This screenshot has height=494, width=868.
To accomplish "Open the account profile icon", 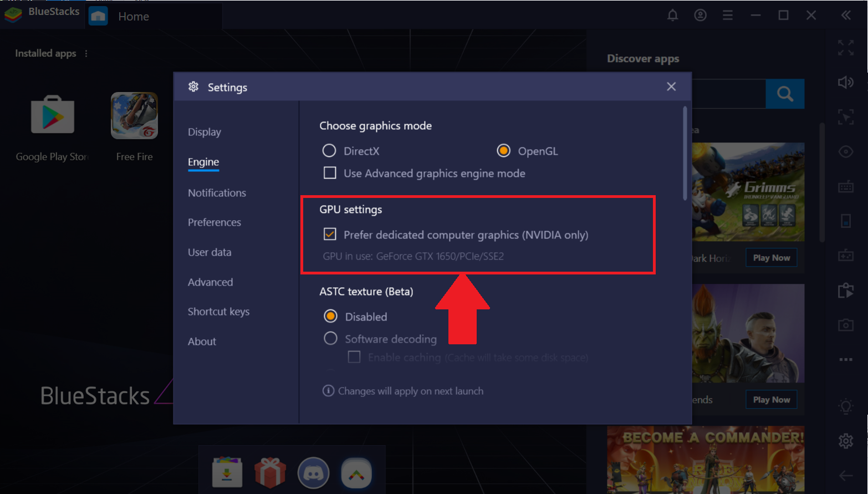I will [700, 16].
